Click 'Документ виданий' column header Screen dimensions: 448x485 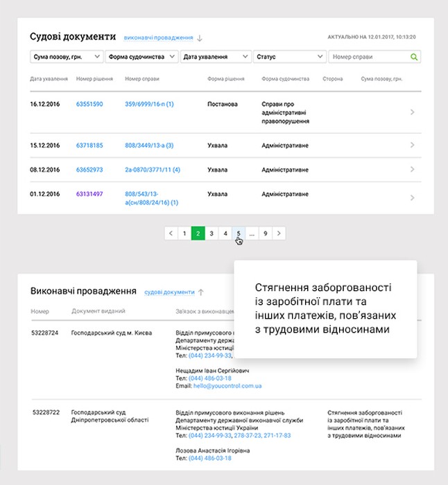(98, 311)
